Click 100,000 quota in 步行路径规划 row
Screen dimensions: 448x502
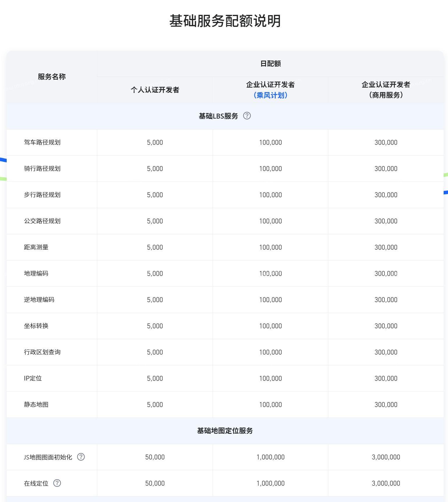(x=271, y=195)
